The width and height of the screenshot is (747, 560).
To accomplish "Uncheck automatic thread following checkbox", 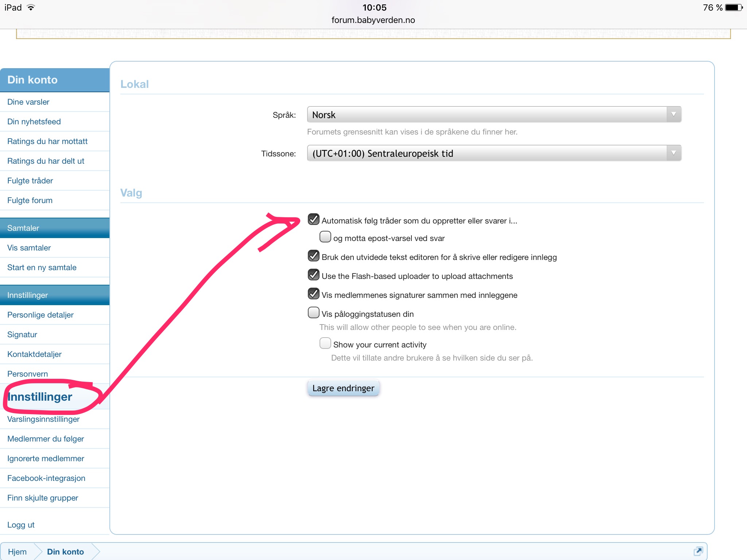I will pyautogui.click(x=313, y=219).
